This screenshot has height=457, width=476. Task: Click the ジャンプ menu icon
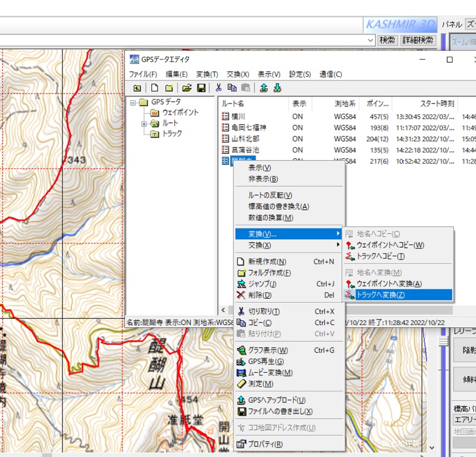pos(241,284)
